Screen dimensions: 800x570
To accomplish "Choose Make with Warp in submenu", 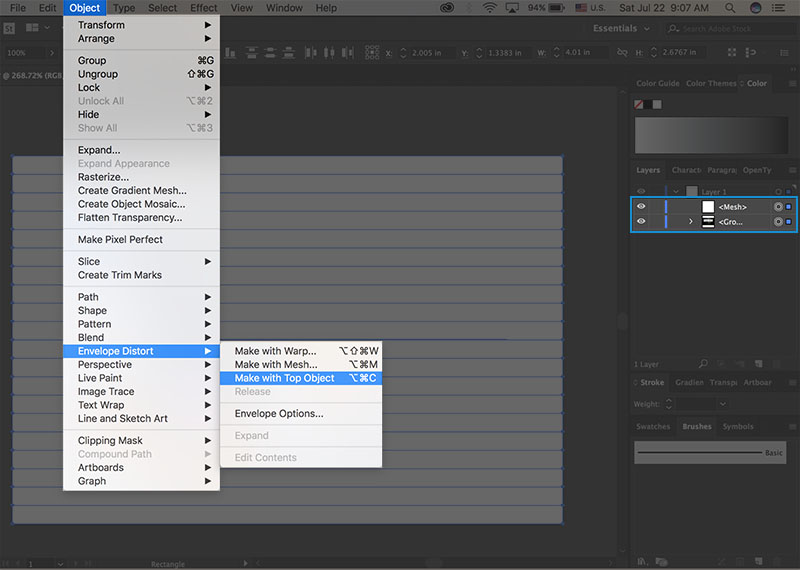I will click(x=301, y=351).
